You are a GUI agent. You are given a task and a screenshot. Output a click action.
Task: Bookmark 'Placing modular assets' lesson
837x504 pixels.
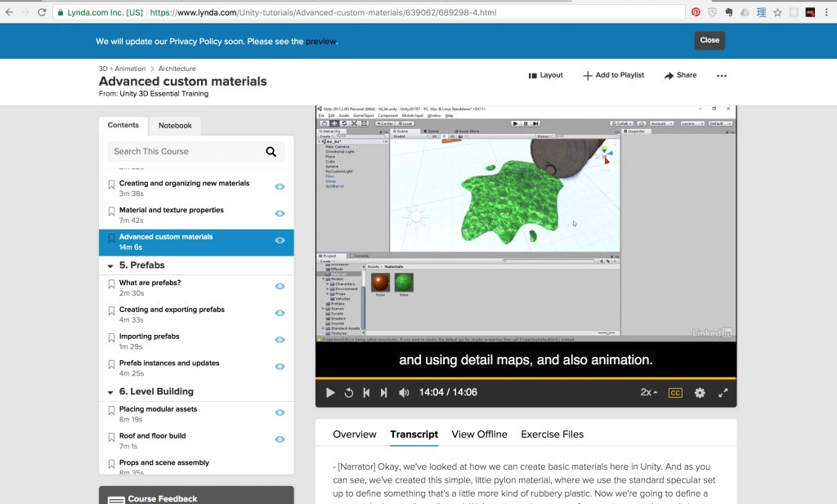tap(111, 411)
